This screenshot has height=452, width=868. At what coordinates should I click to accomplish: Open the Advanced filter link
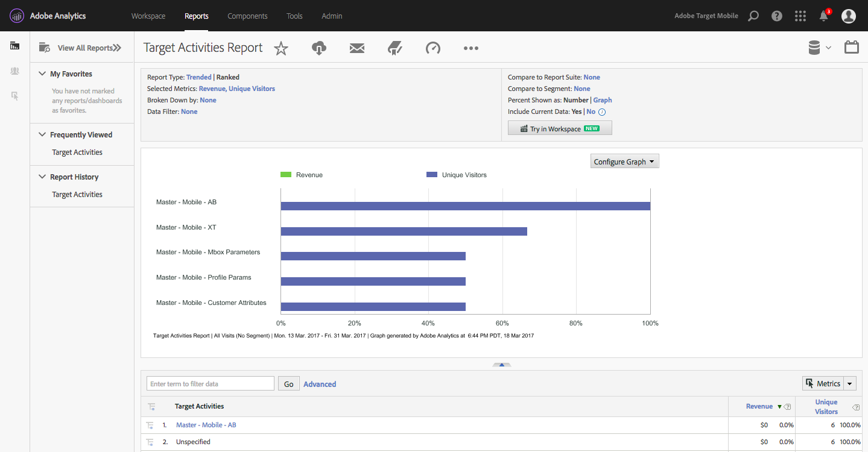[320, 384]
